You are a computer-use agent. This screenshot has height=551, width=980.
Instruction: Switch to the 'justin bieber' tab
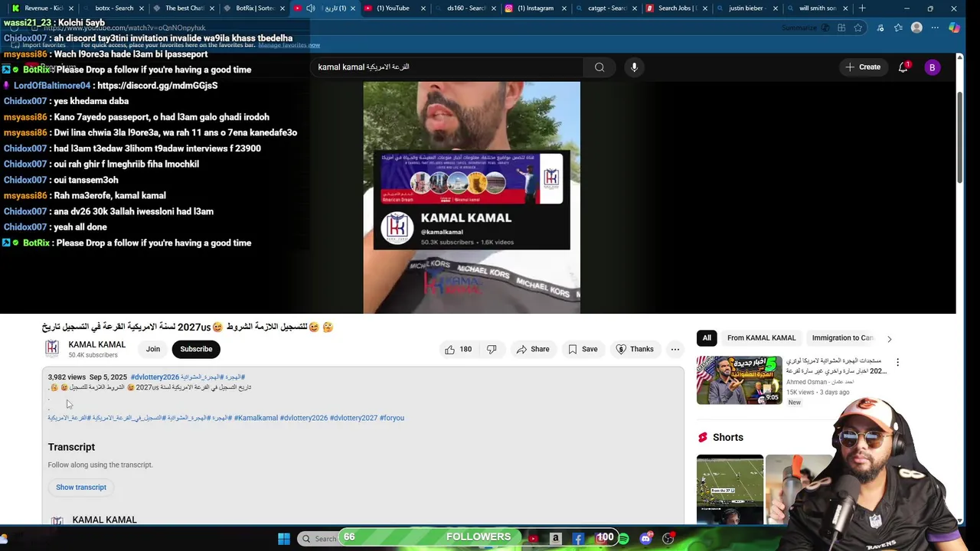(748, 8)
